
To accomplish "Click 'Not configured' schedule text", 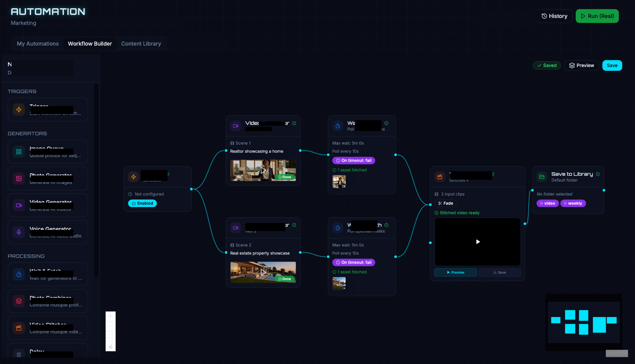I will (149, 194).
